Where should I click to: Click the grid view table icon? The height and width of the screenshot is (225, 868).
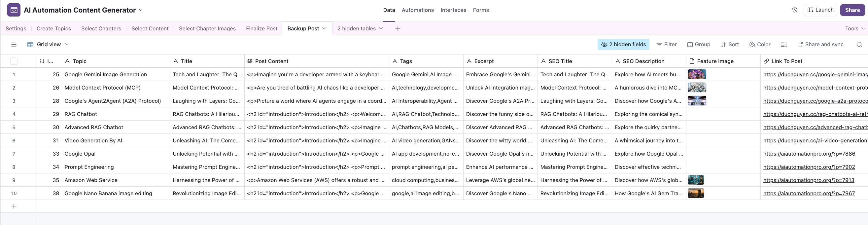pos(30,45)
